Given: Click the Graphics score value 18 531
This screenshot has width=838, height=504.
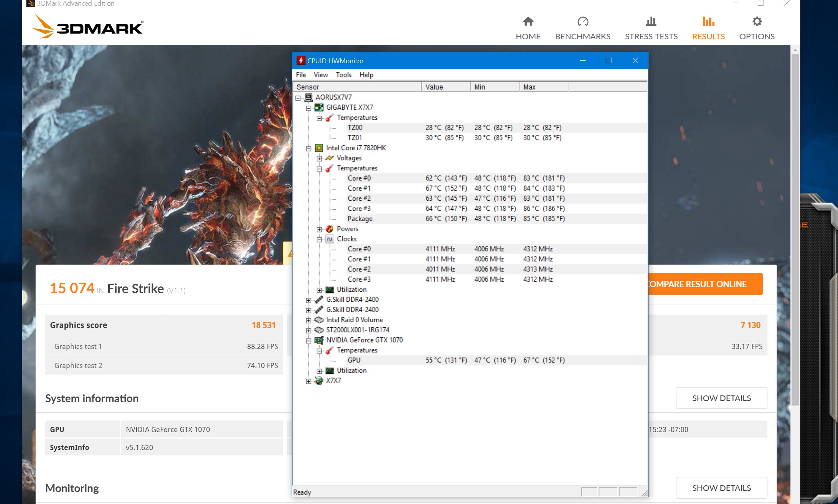Looking at the screenshot, I should (264, 325).
